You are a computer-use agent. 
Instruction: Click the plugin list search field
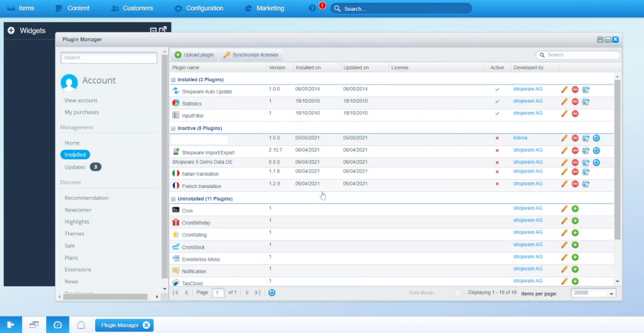[578, 55]
